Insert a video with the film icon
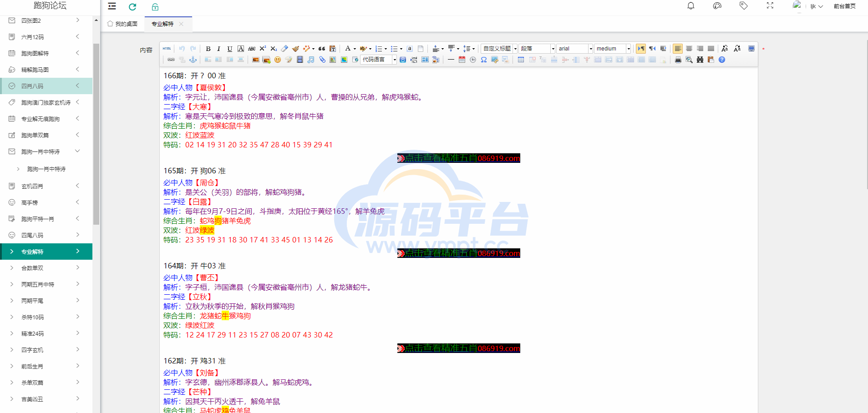Image resolution: width=868 pixels, height=413 pixels. pos(300,60)
